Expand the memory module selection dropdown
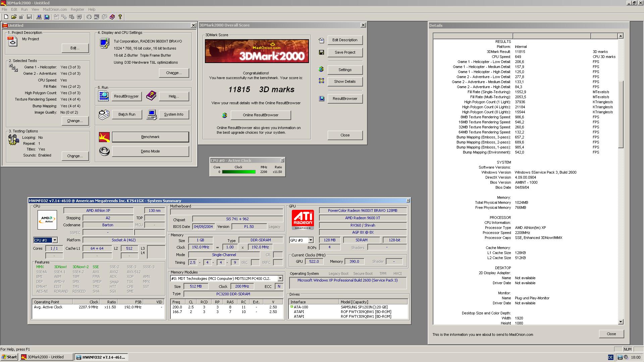The width and height of the screenshot is (644, 362). (x=280, y=279)
